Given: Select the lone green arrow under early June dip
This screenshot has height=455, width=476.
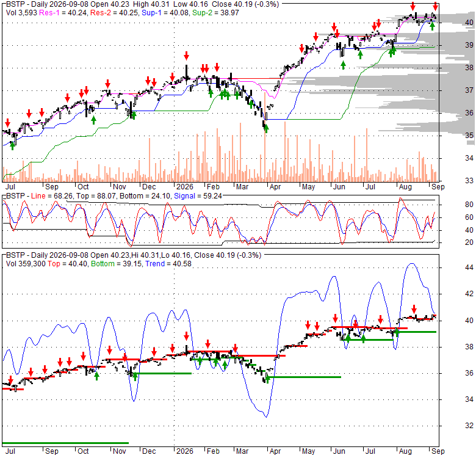Looking at the screenshot, I should (344, 65).
